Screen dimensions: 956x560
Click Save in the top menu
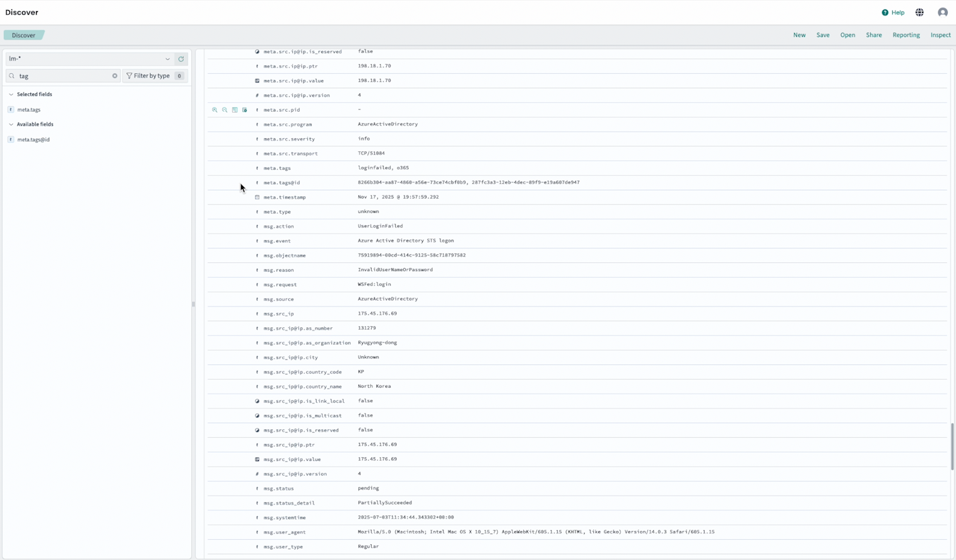tap(823, 35)
